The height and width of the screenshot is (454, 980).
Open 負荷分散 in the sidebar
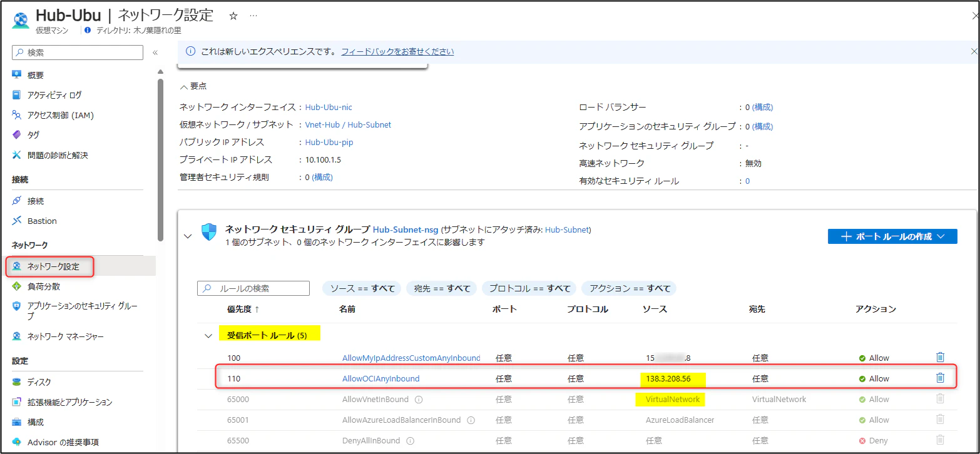(44, 286)
